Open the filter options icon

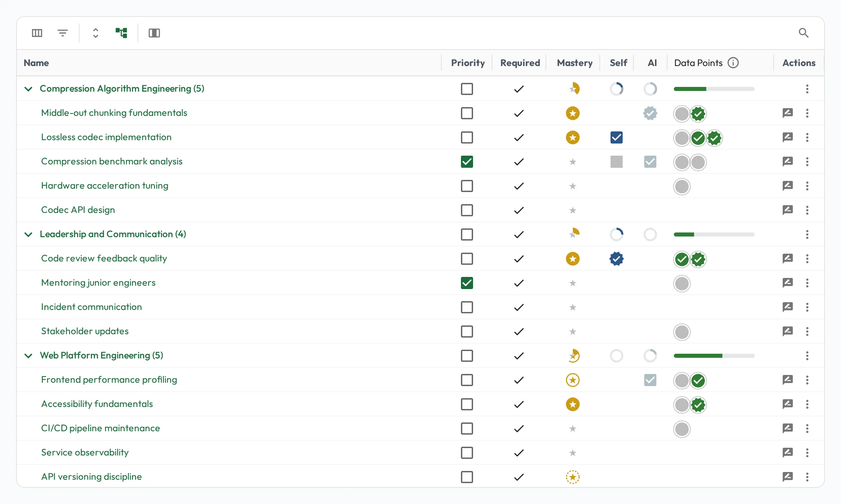pos(62,33)
